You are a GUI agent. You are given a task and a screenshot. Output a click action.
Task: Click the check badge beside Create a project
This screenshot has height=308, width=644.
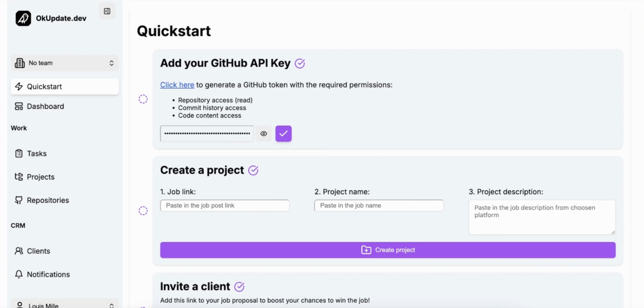(x=253, y=170)
